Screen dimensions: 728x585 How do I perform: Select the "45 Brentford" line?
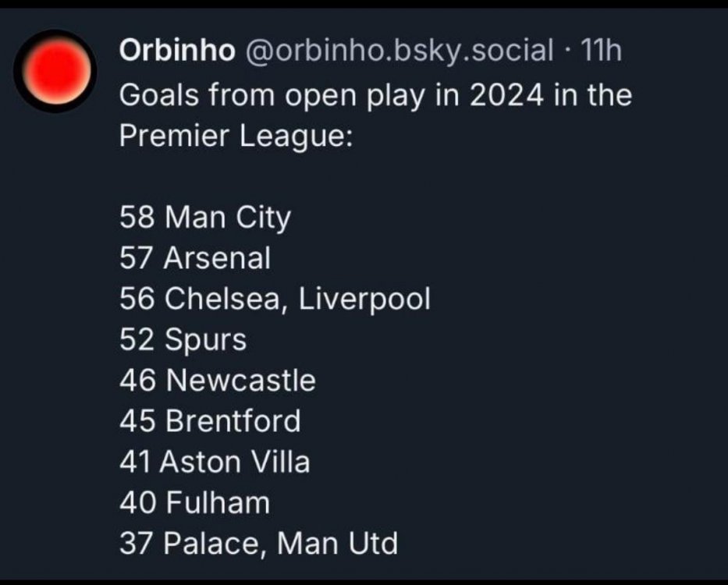[x=210, y=420]
